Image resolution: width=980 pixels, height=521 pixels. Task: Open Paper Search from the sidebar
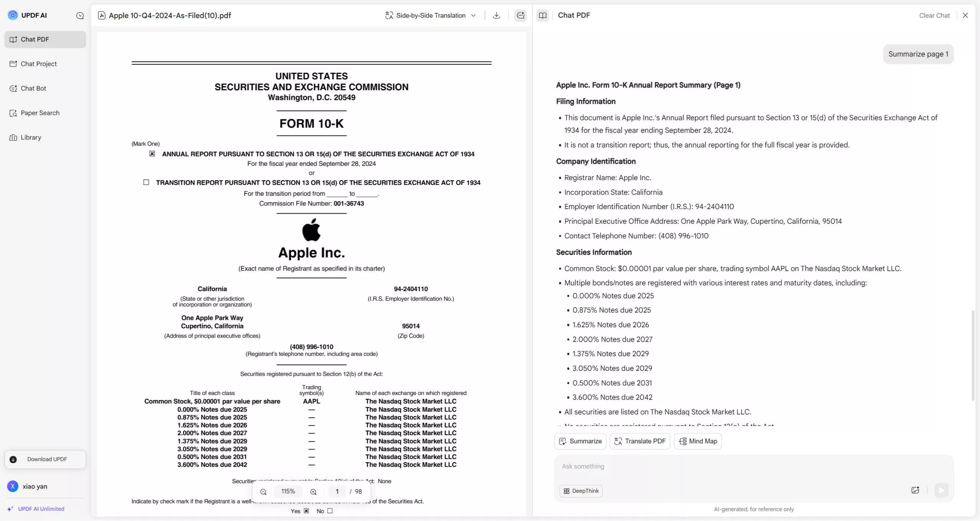click(40, 113)
